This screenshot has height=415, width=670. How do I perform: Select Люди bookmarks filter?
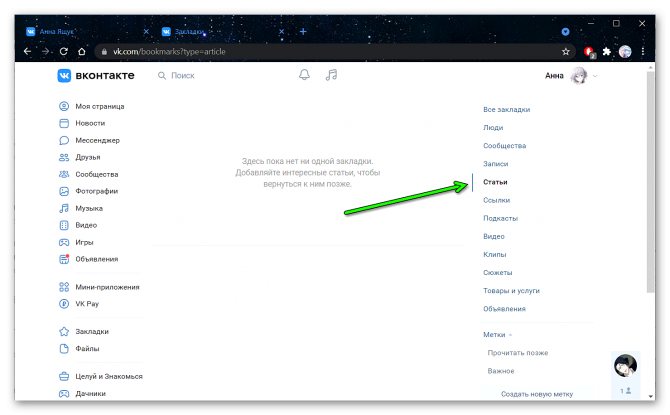tap(493, 128)
